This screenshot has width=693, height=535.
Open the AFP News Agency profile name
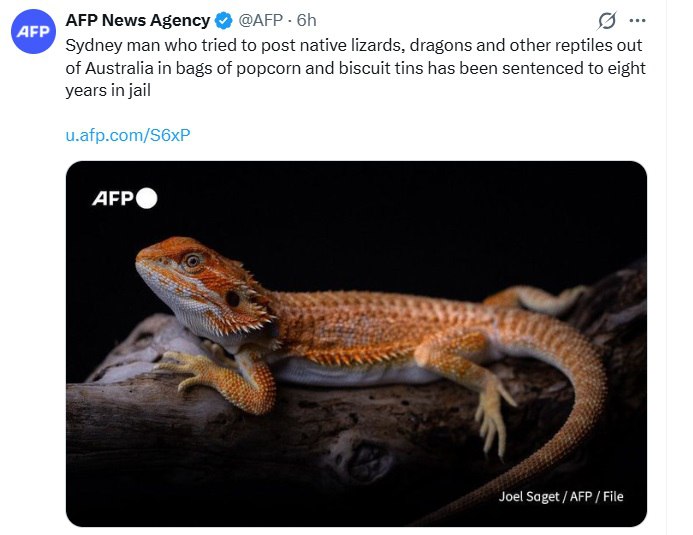[138, 21]
